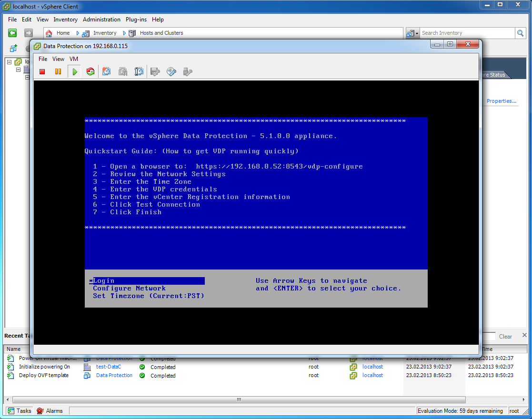
Task: Expand the breadcrumb arrow after Inventory
Action: pos(124,33)
